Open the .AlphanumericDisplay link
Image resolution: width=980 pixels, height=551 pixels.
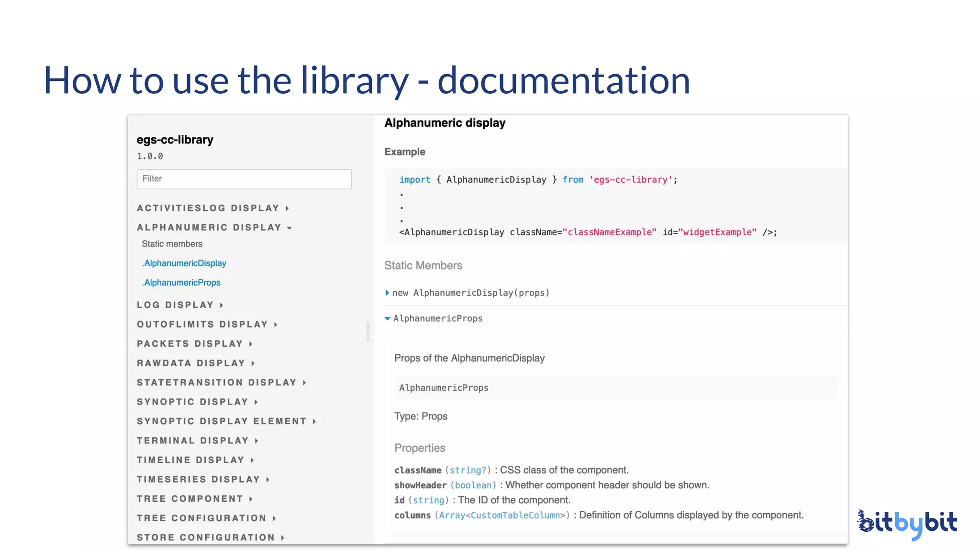[x=184, y=263]
